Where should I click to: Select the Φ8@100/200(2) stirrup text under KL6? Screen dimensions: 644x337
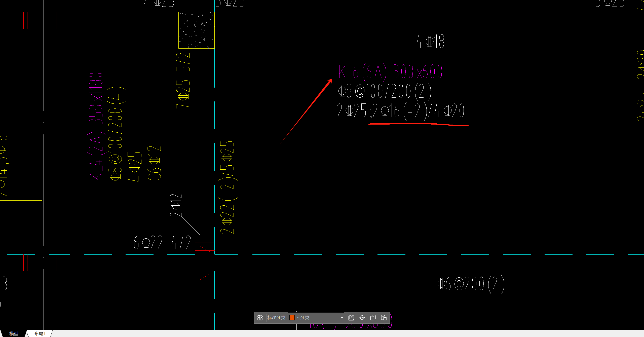click(385, 91)
